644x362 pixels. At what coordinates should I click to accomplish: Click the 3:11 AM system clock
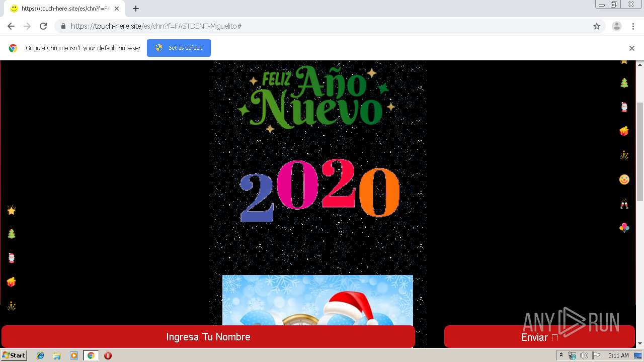[618, 355]
